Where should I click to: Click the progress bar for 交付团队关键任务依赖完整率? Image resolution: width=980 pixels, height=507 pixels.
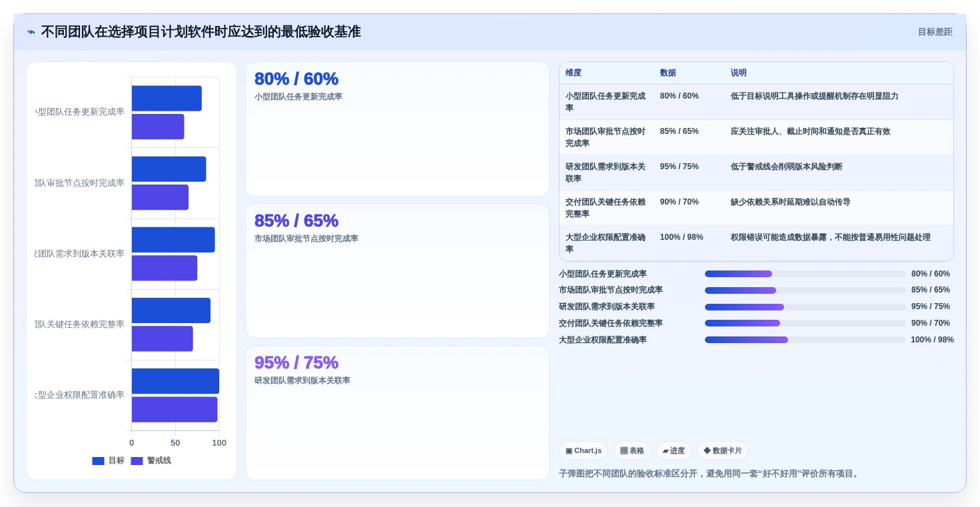(x=805, y=323)
